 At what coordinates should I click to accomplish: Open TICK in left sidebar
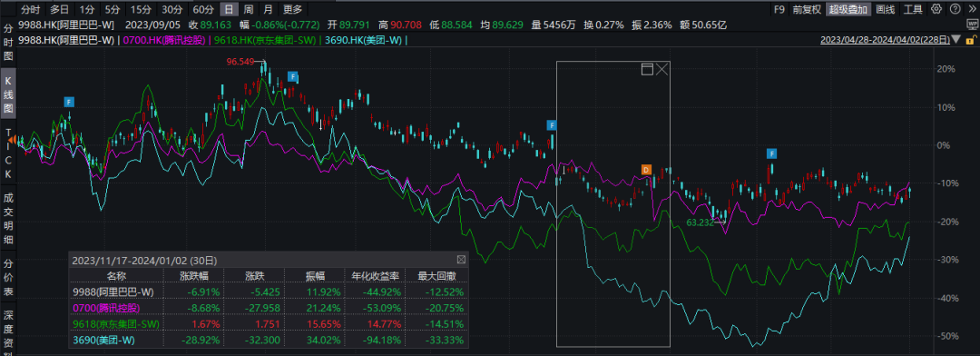[x=8, y=153]
